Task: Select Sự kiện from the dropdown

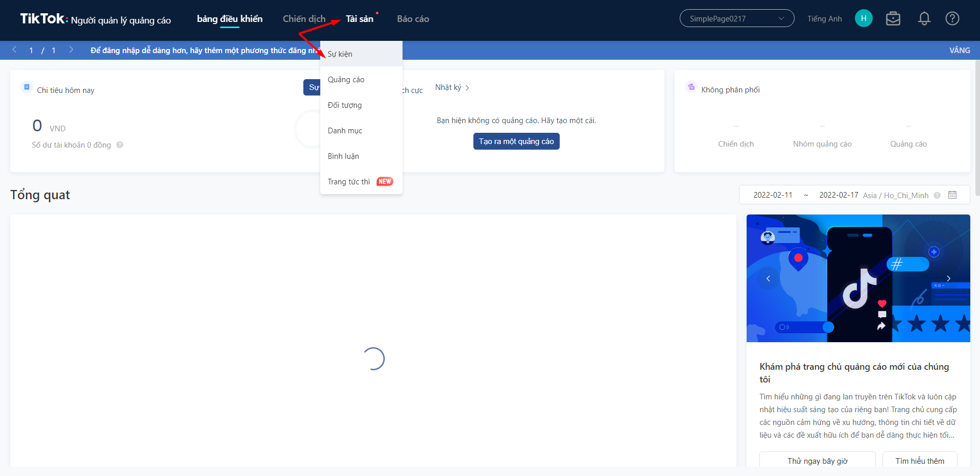Action: 361,54
